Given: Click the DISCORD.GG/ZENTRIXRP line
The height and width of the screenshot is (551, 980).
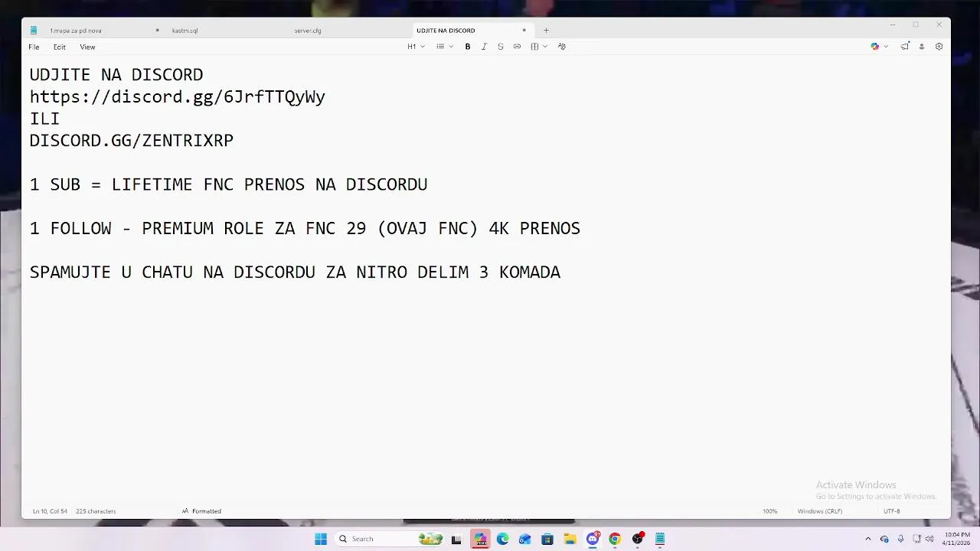Looking at the screenshot, I should pos(132,141).
